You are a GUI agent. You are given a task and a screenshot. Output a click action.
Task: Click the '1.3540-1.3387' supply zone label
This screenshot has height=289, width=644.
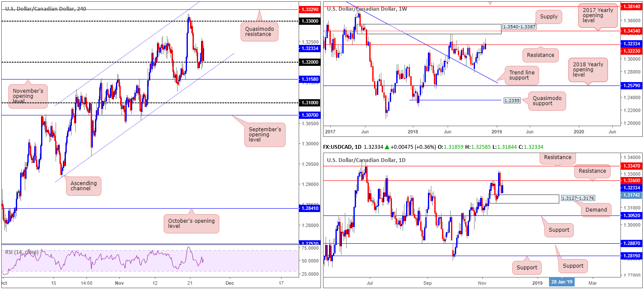pos(519,27)
